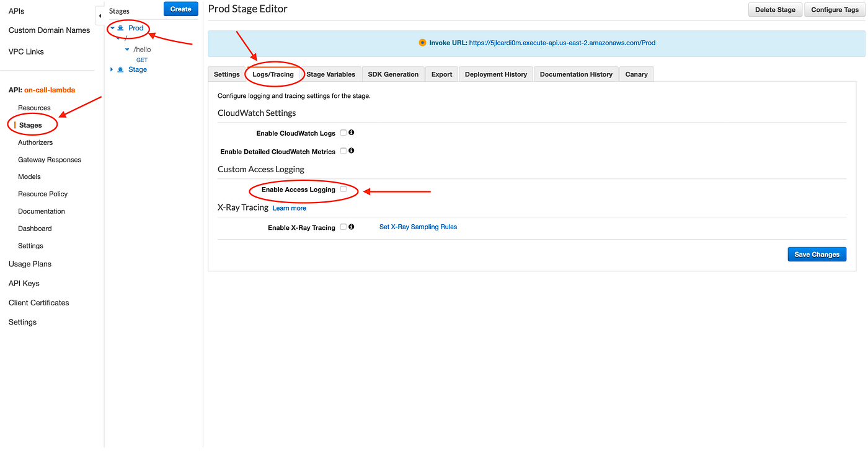
Task: Enable X-Ray Tracing via its checkbox
Action: pyautogui.click(x=343, y=227)
